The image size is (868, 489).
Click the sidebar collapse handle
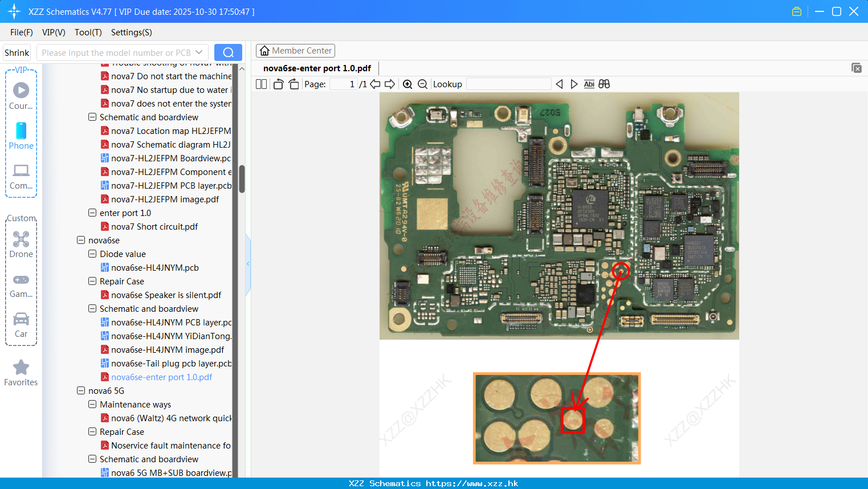[x=248, y=264]
